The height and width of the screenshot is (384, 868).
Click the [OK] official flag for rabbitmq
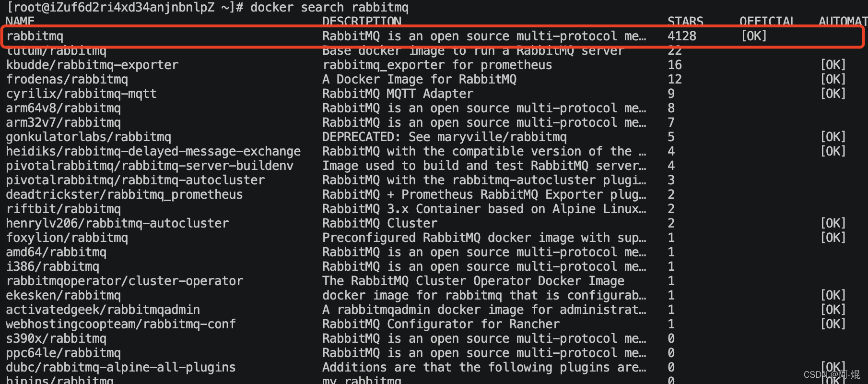pyautogui.click(x=754, y=36)
